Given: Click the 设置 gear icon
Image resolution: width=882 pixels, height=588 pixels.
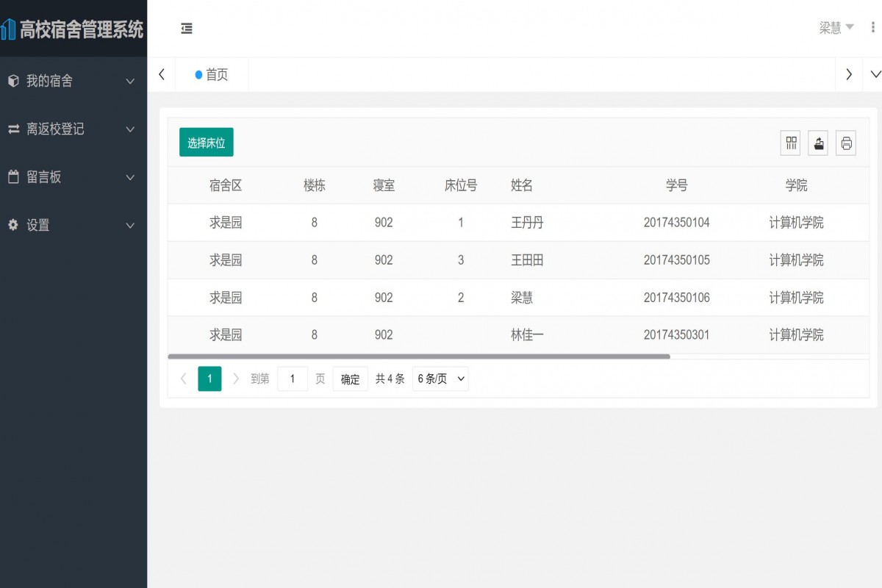Looking at the screenshot, I should (12, 226).
